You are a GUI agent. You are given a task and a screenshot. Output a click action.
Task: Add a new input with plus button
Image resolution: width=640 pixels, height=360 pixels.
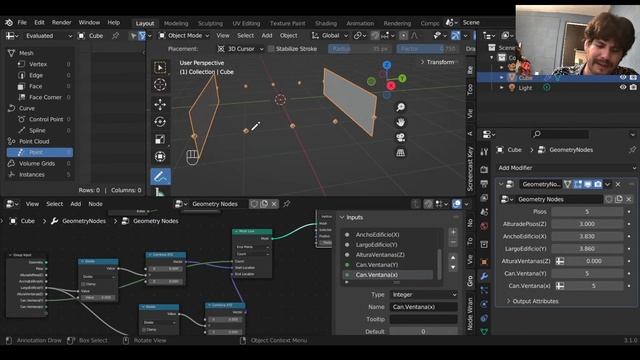453,232
